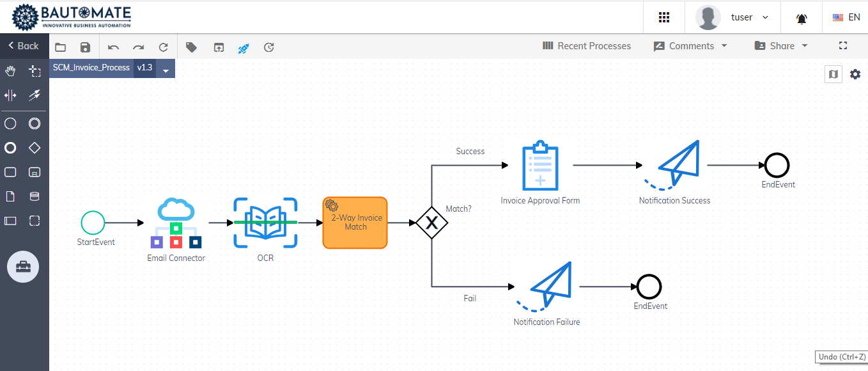Toggle fullscreen mode
The image size is (868, 371).
click(x=842, y=45)
